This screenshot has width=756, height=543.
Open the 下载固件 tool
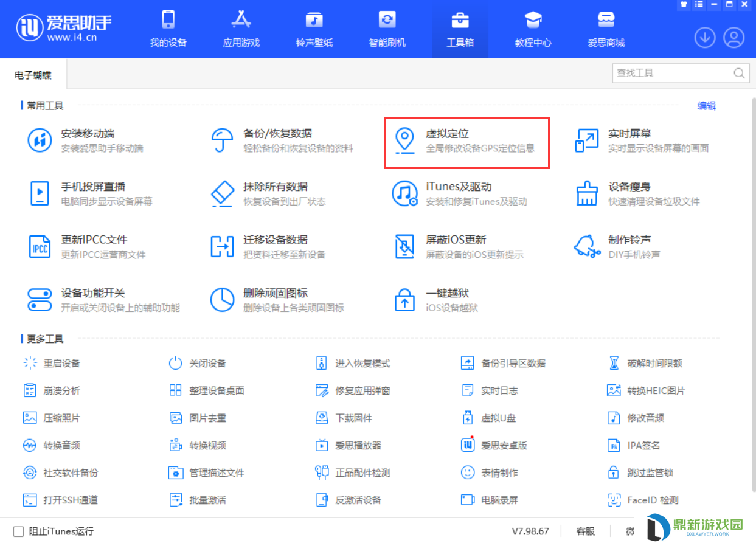[344, 418]
